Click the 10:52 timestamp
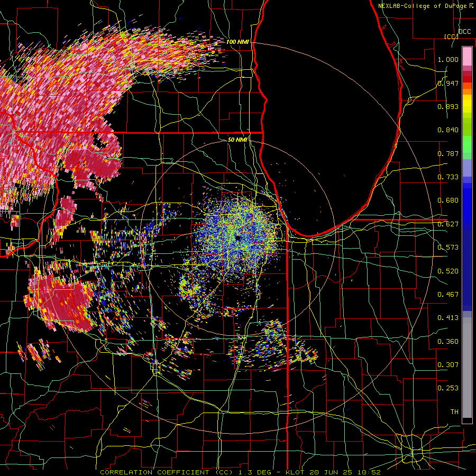 click(369, 472)
